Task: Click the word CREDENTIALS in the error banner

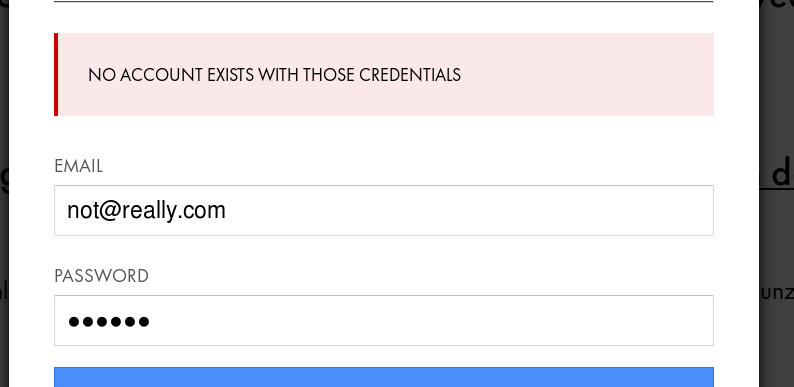Action: [410, 75]
